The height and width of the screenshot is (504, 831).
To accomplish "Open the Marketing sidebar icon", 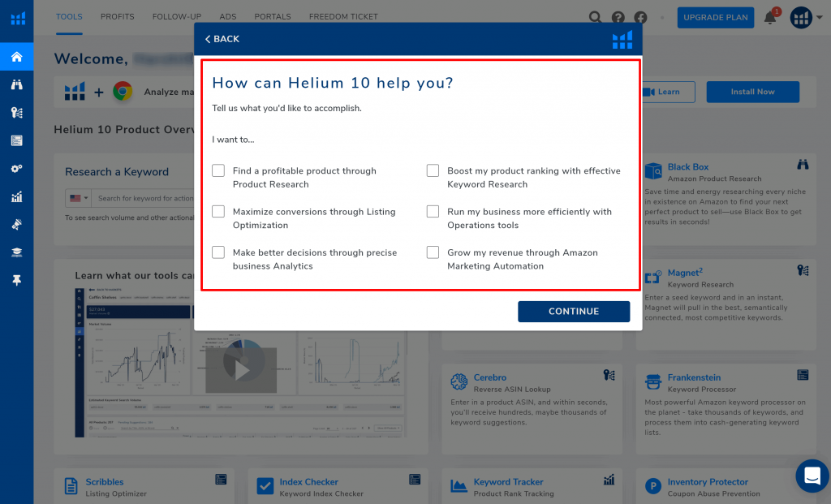I will 17,225.
